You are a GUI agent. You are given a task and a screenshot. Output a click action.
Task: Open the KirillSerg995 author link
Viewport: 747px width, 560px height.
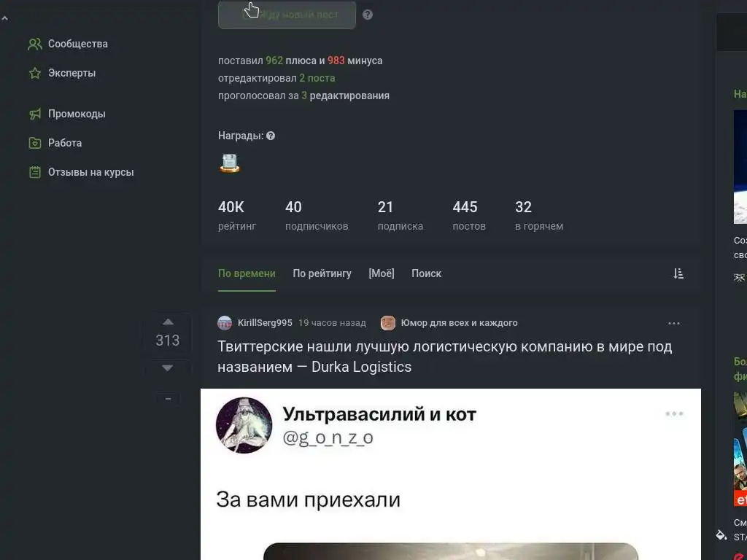[x=265, y=323]
